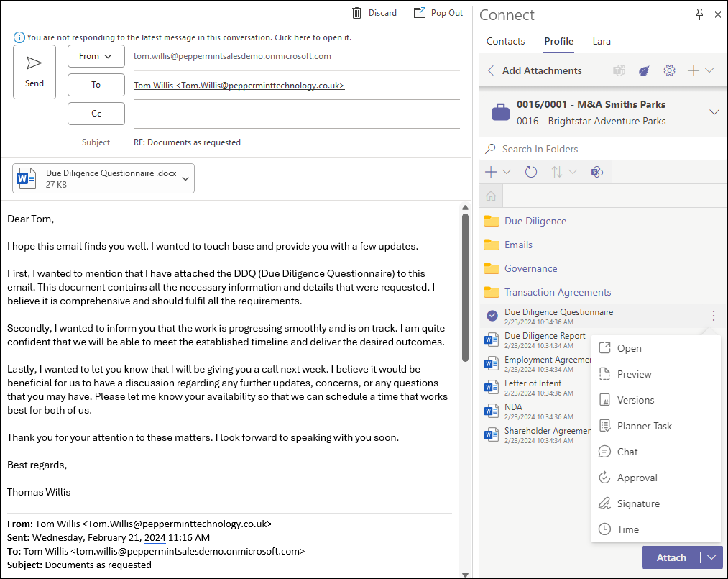The image size is (728, 579).
Task: Deselect checked Due Diligence Questionnaire
Action: click(x=492, y=316)
